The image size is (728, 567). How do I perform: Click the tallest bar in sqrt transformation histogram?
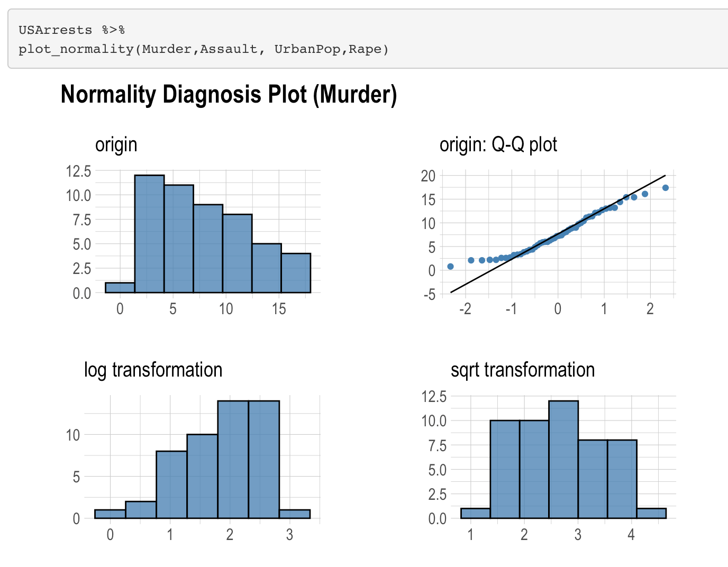563,460
